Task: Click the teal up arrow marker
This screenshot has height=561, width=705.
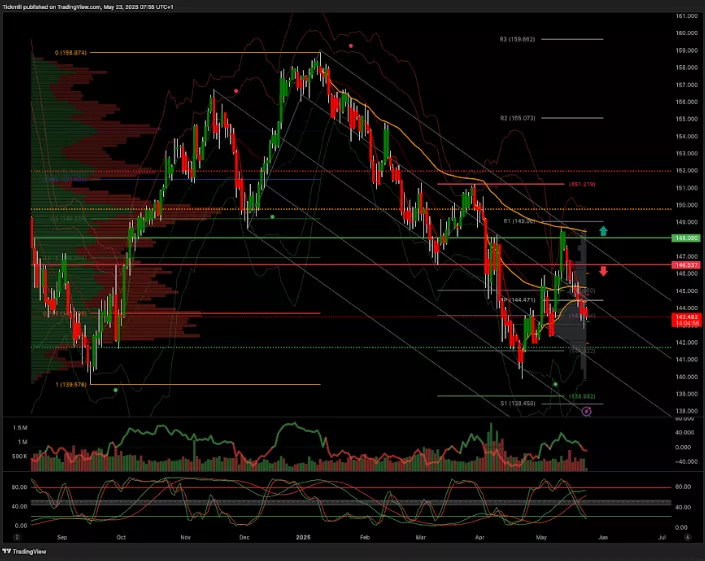Action: click(x=603, y=231)
